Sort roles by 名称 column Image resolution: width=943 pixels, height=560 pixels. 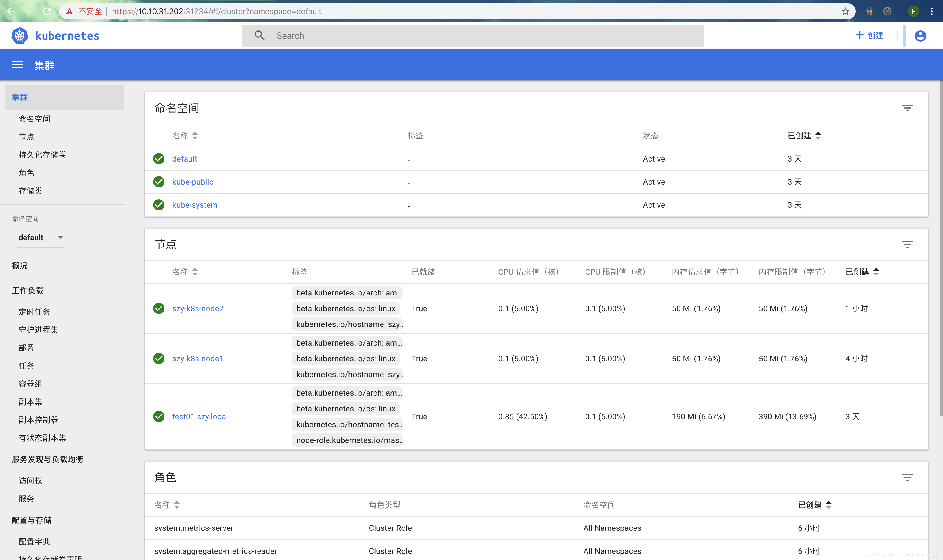point(167,505)
